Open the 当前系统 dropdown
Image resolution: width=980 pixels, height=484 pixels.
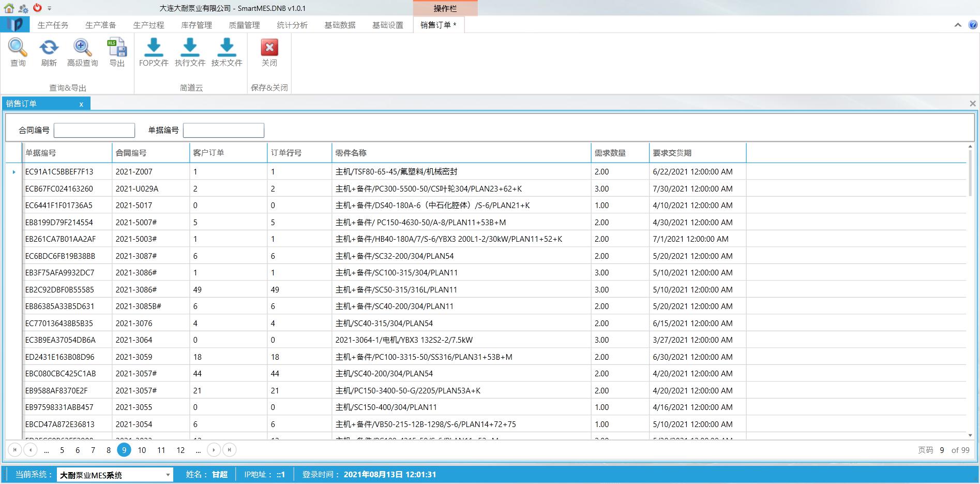click(x=168, y=475)
